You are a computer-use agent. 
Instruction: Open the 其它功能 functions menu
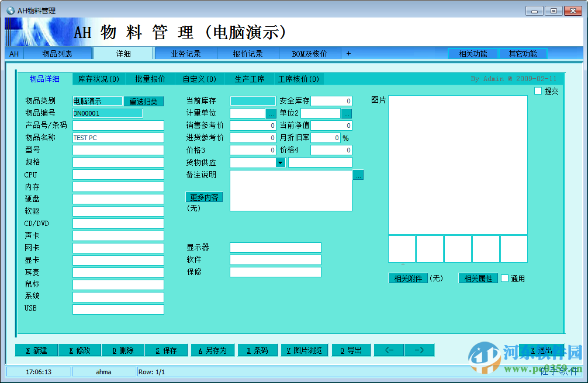pos(523,53)
